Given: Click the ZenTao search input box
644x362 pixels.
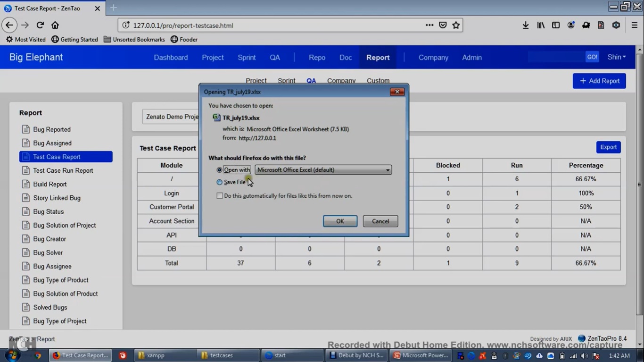Looking at the screenshot, I should 556,57.
